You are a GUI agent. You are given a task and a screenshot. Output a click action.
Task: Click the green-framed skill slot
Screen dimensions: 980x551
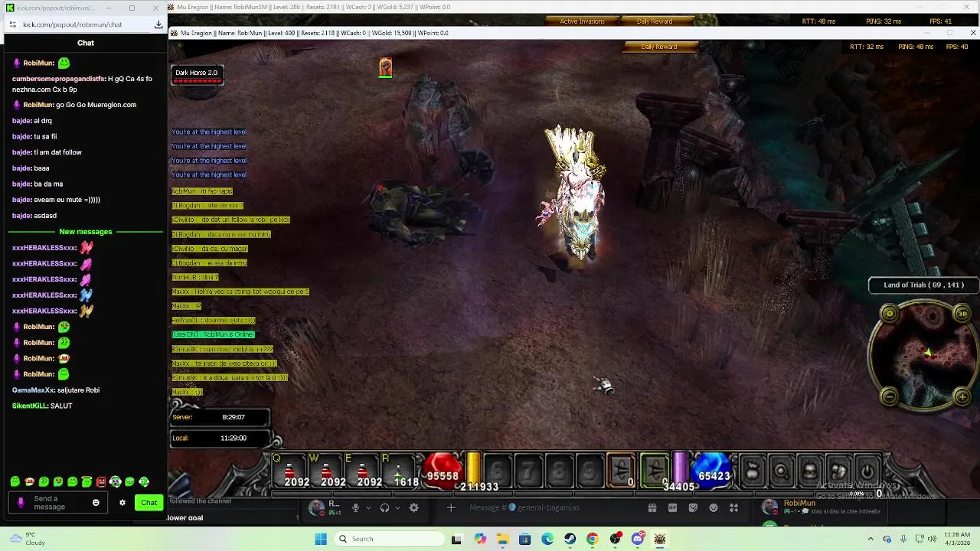(655, 471)
